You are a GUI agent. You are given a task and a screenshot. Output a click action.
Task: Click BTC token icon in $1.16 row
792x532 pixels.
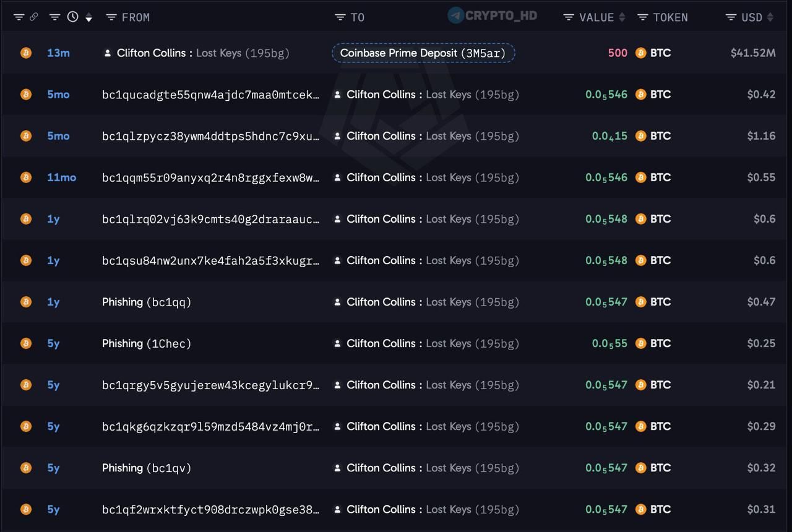click(641, 136)
